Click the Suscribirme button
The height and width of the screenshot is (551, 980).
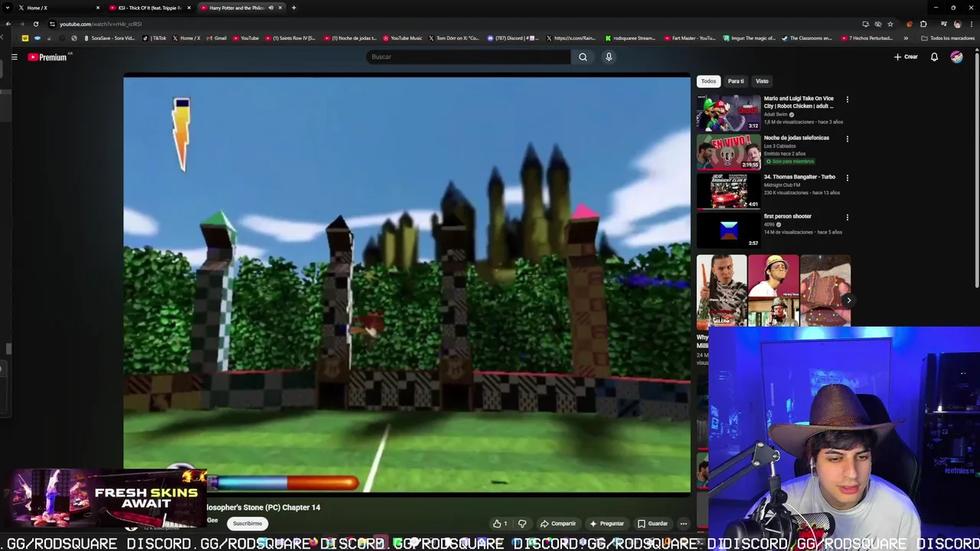coord(247,523)
